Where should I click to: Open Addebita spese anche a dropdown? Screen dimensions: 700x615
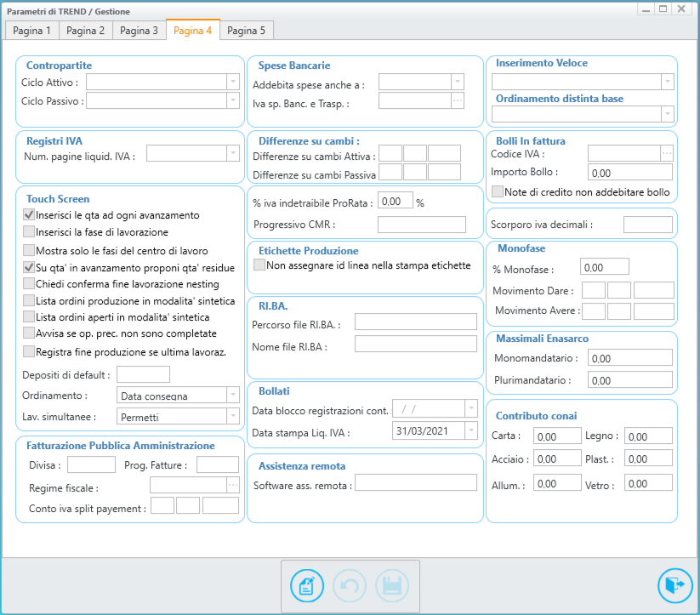pyautogui.click(x=458, y=82)
